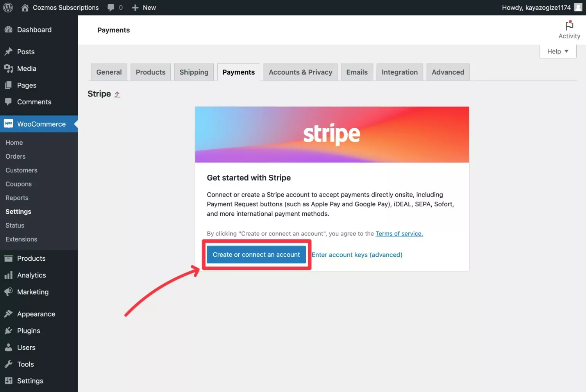Select the Accounts & Privacy tab
Screen dimensions: 586x392
click(x=300, y=72)
